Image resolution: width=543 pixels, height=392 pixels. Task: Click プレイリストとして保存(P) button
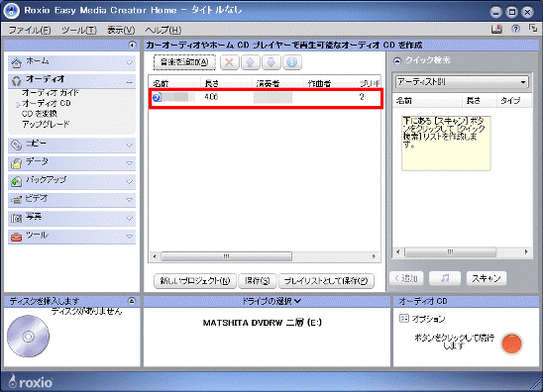click(x=326, y=280)
